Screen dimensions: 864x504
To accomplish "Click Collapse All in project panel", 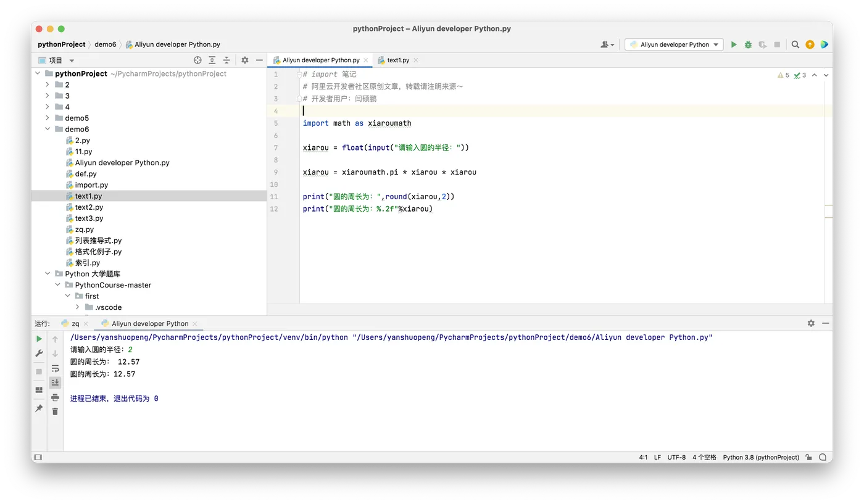I will (x=226, y=60).
